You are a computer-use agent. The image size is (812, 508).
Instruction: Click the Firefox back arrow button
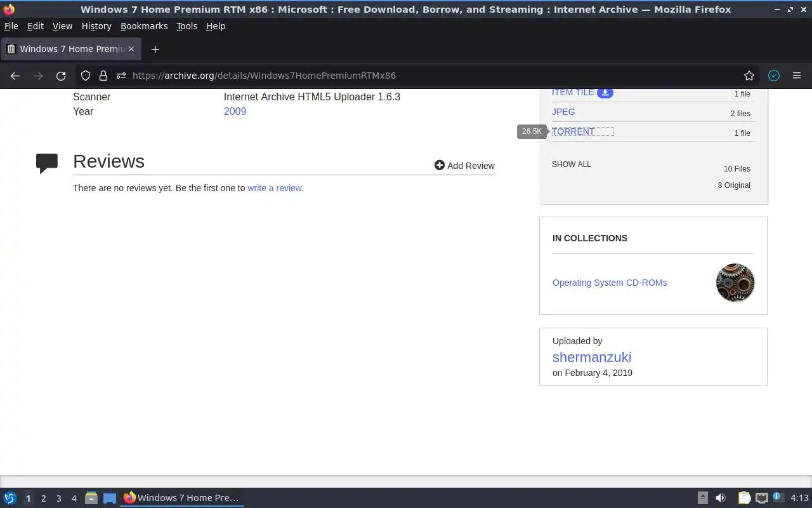tap(15, 76)
